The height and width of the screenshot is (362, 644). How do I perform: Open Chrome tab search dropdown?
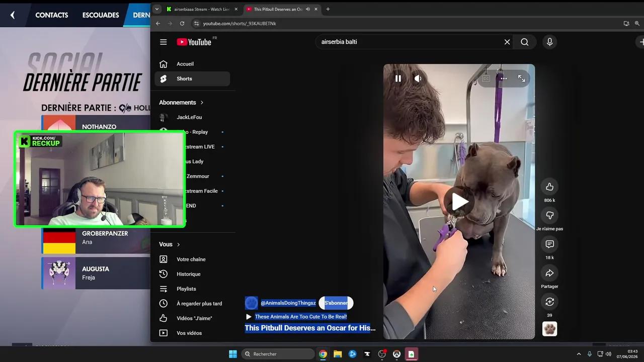click(x=156, y=9)
